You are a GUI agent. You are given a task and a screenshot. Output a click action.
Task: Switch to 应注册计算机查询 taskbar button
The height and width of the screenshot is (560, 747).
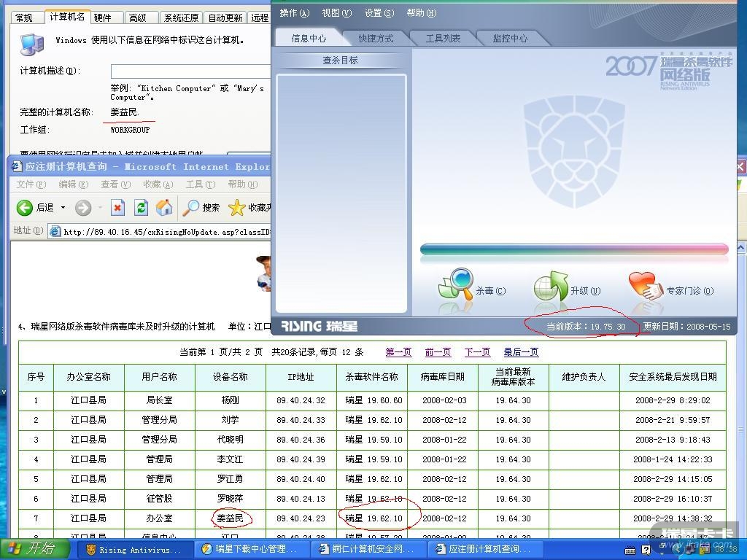[484, 550]
